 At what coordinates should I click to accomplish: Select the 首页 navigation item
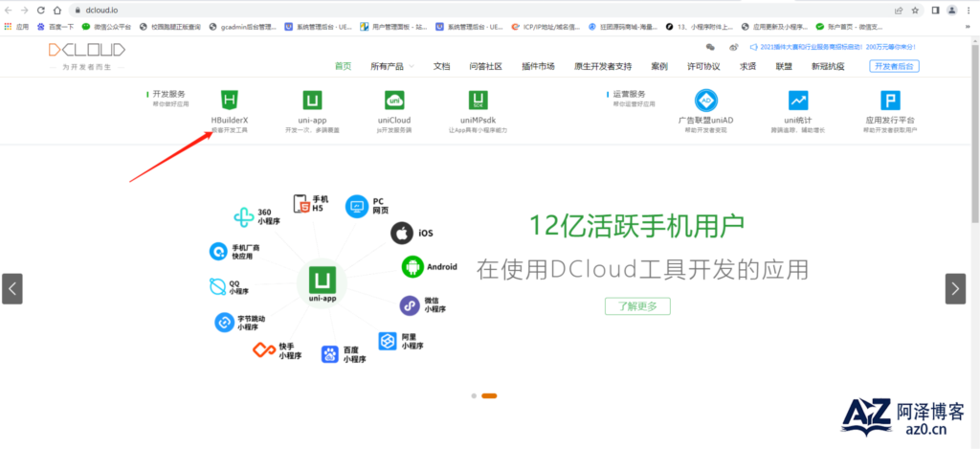[x=344, y=66]
